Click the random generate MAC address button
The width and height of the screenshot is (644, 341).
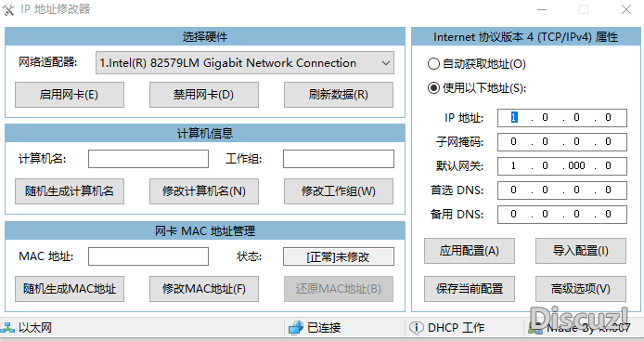click(x=70, y=289)
